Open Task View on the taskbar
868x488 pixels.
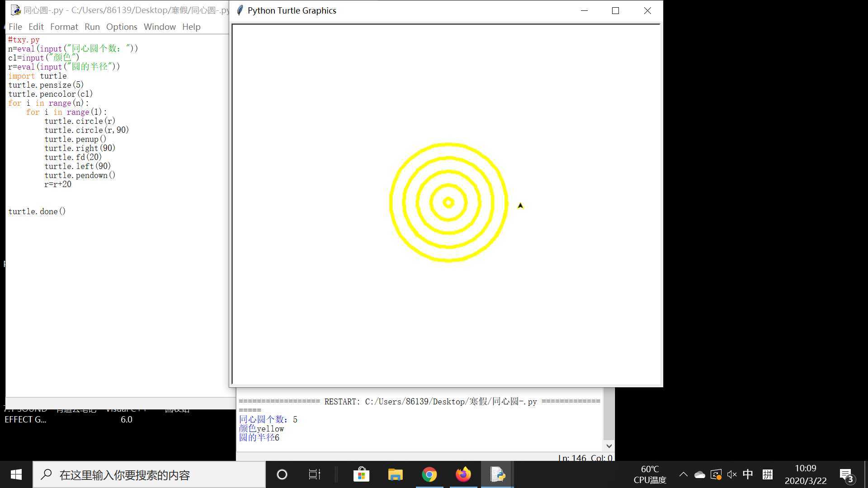click(314, 474)
